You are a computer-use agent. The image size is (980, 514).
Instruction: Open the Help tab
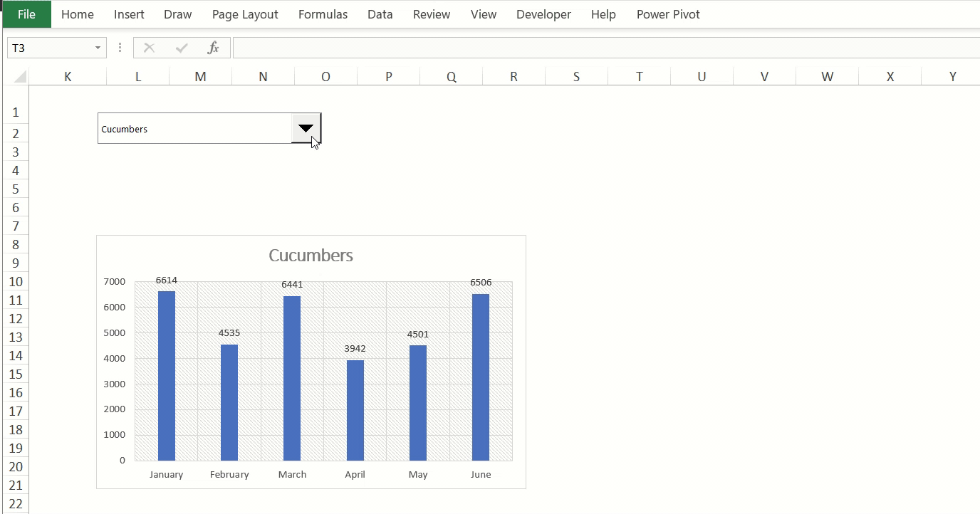(x=603, y=14)
